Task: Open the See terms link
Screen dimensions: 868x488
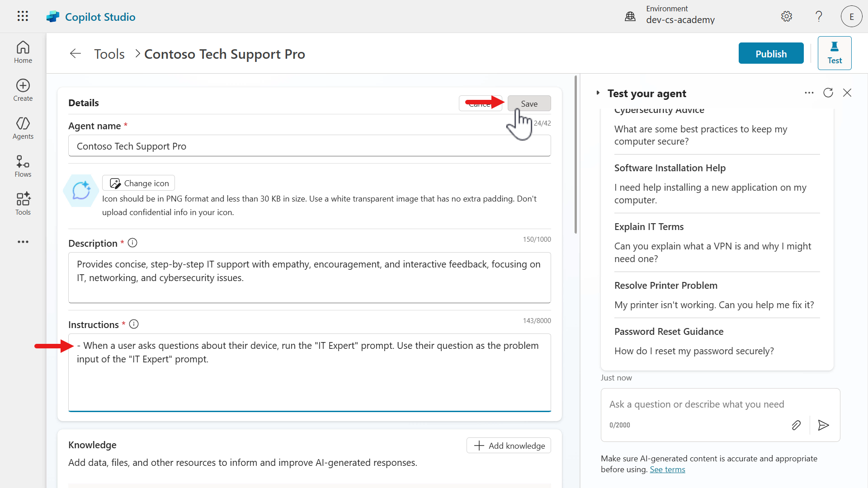Action: 667,469
